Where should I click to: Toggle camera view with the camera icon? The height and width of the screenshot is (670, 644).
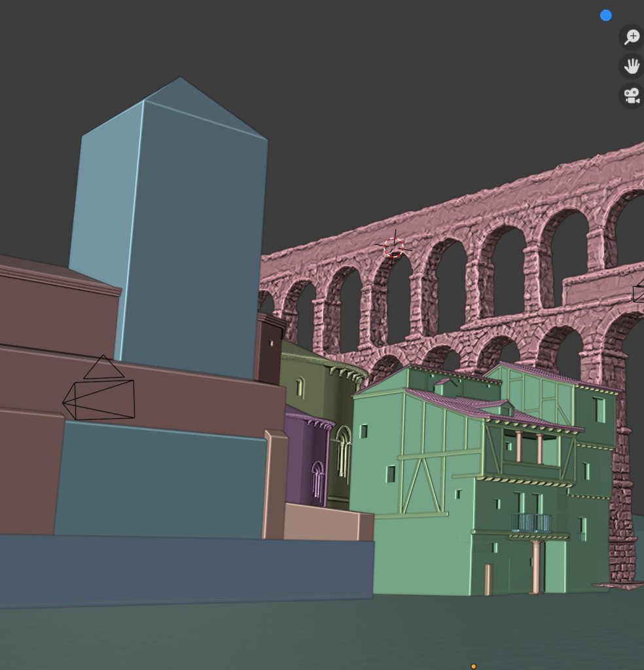tap(631, 96)
